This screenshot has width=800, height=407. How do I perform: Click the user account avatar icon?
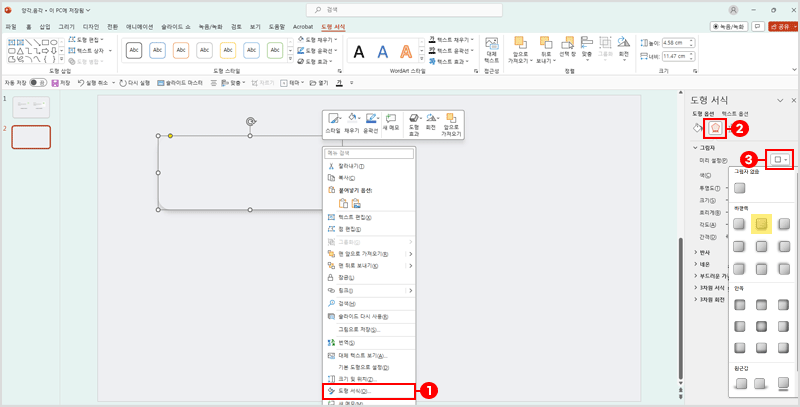(733, 10)
